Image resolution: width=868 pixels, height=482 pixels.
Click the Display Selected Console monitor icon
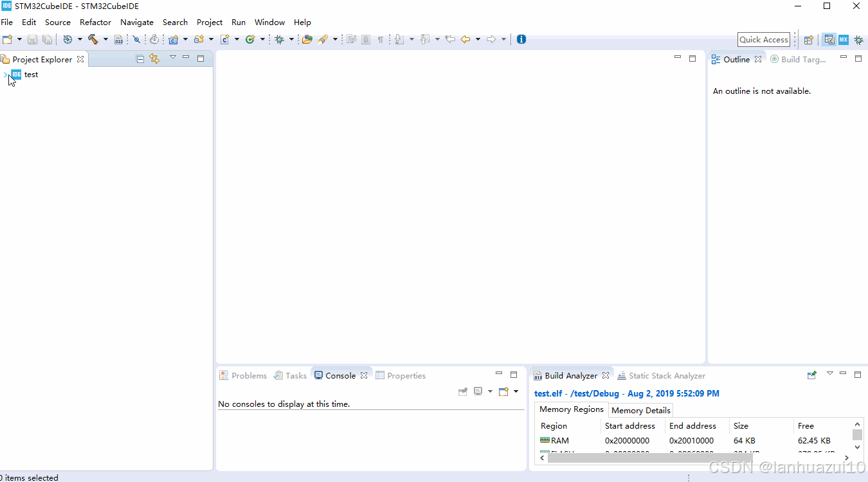click(x=478, y=391)
